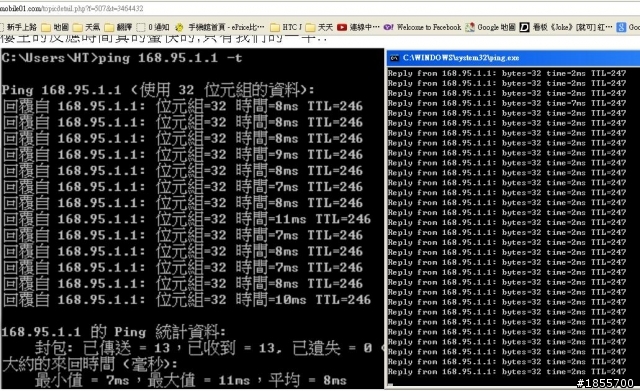Viewport: 640px width, 391px height.
Task: Open the YouTube 連線中 bookmark
Action: tap(358, 27)
